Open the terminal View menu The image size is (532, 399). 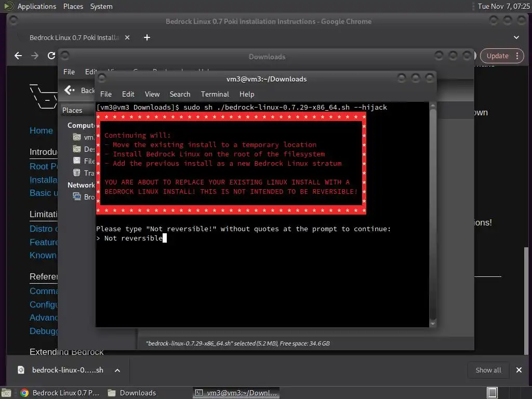pos(152,94)
